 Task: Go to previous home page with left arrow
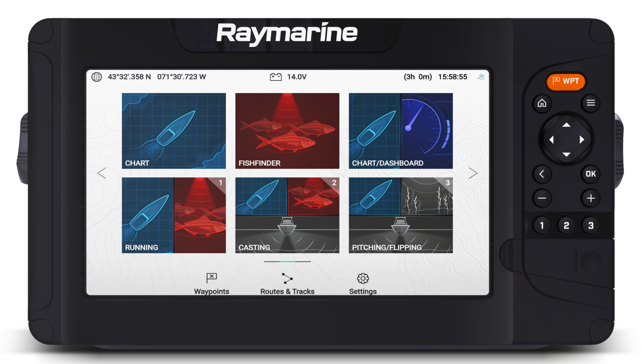101,173
